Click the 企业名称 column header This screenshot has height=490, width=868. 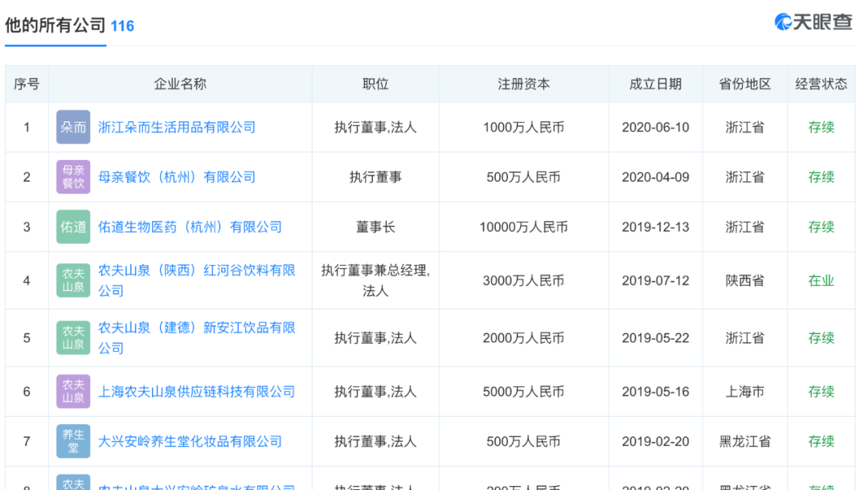(180, 84)
